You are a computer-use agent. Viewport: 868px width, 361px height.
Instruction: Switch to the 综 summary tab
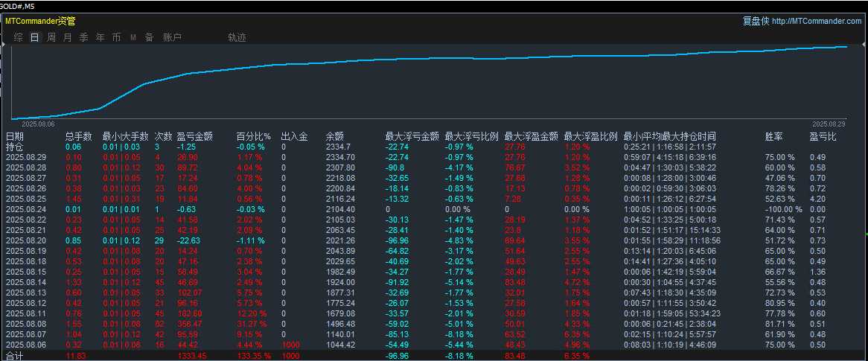click(19, 38)
